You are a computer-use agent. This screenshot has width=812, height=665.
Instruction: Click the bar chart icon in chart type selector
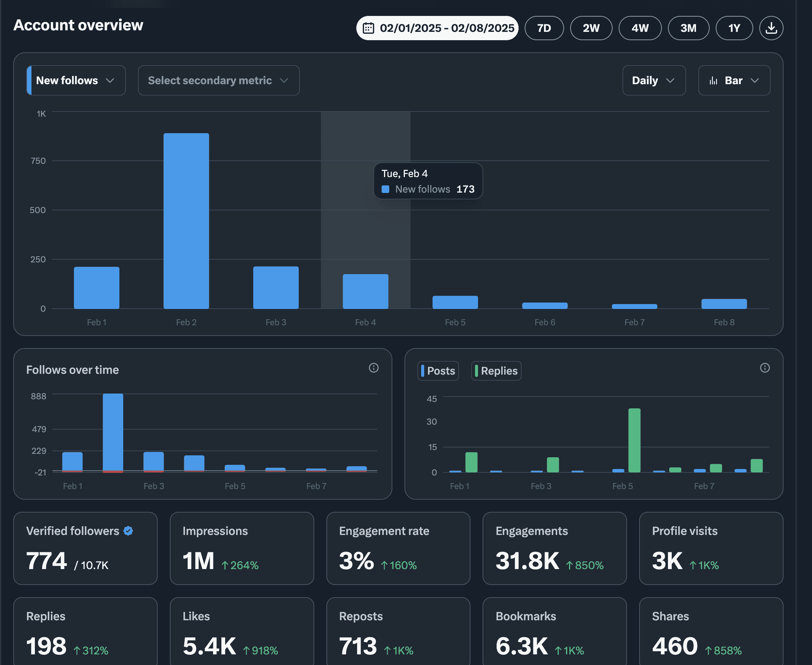coord(713,80)
